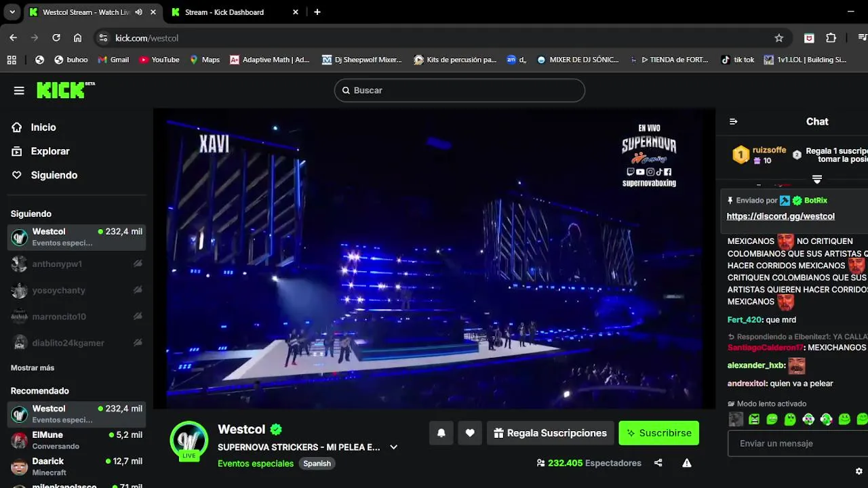Click the stream video player
This screenshot has height=488, width=868.
click(x=434, y=259)
